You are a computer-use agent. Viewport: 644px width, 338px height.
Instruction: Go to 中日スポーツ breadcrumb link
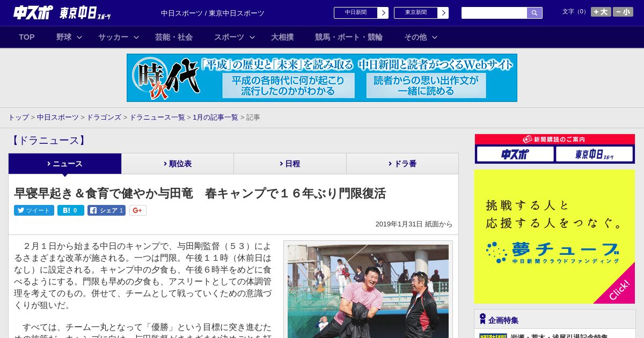[x=58, y=117]
